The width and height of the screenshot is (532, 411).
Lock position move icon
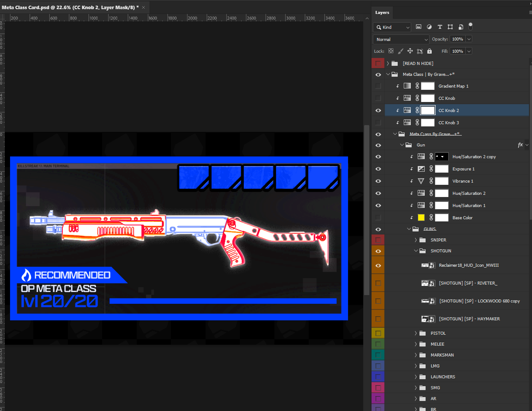410,51
